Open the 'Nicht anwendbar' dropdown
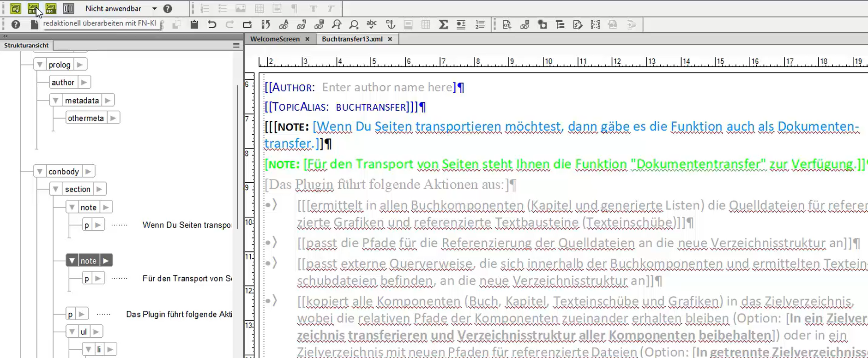Image resolution: width=868 pixels, height=358 pixels. (x=154, y=9)
